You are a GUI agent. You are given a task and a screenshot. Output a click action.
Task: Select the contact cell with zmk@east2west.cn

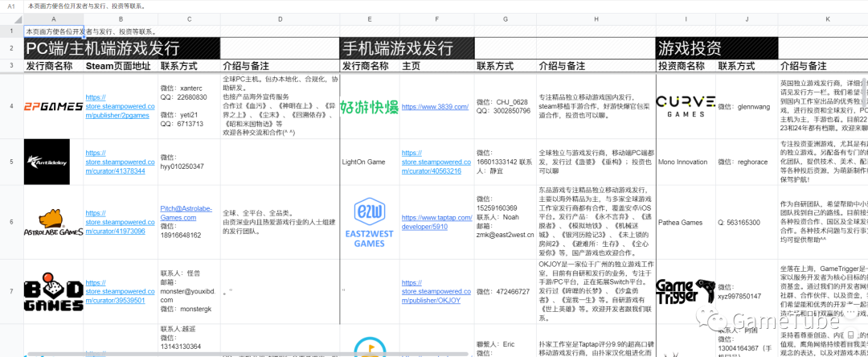coord(506,222)
